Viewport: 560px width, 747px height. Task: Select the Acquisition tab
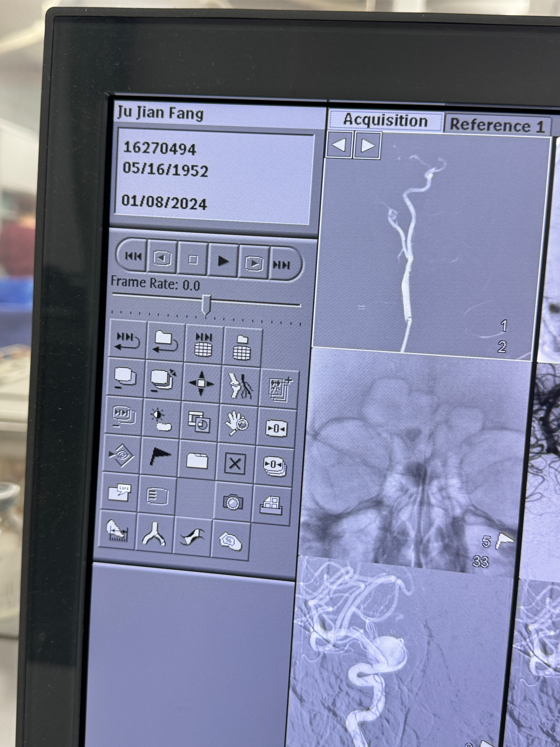(386, 120)
